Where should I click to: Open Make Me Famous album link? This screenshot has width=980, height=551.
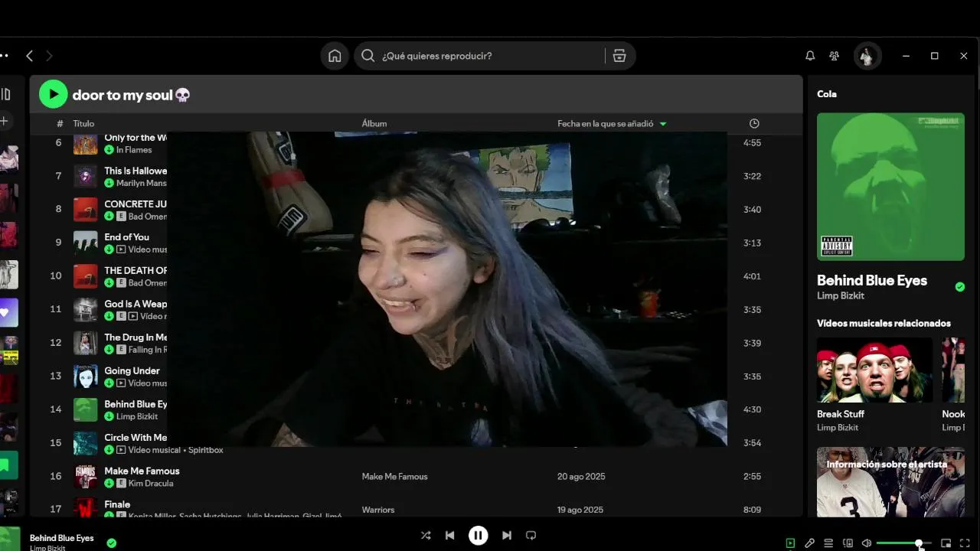(x=394, y=476)
